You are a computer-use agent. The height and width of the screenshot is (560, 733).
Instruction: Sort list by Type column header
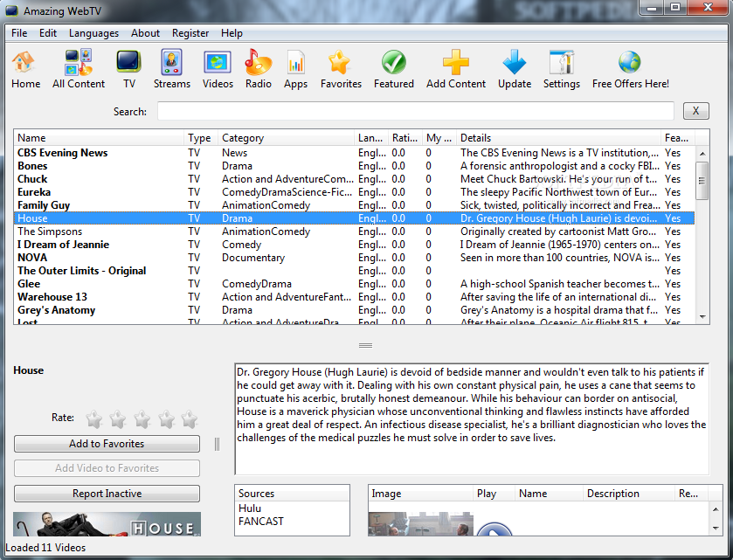[201, 138]
